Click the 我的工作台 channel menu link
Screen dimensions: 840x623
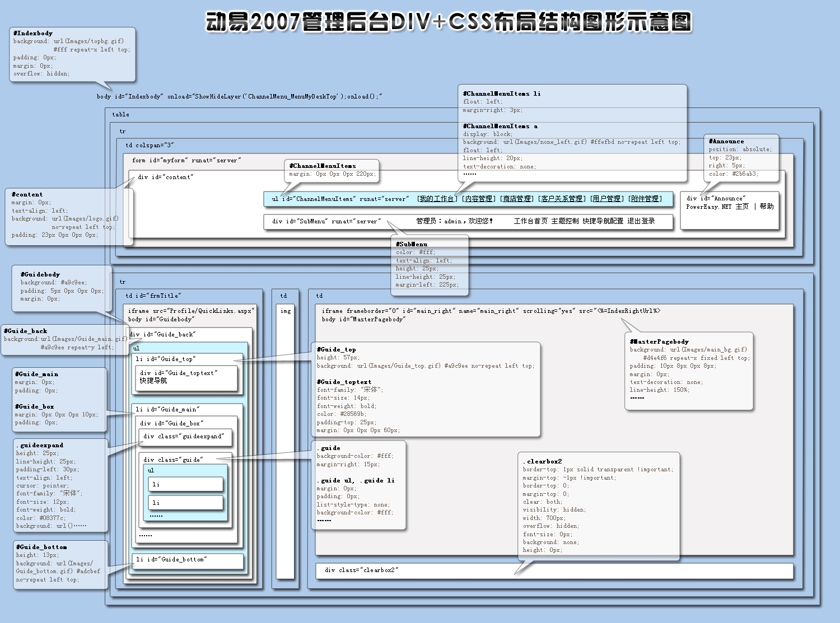[x=437, y=199]
